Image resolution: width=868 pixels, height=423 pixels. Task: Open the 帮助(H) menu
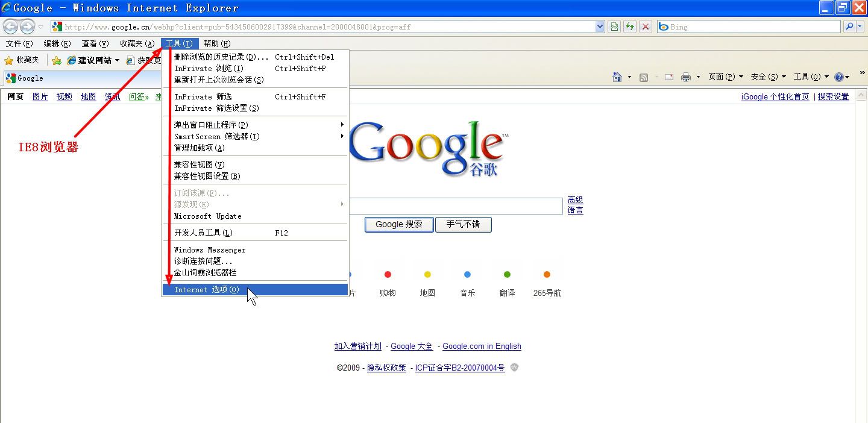pos(217,43)
